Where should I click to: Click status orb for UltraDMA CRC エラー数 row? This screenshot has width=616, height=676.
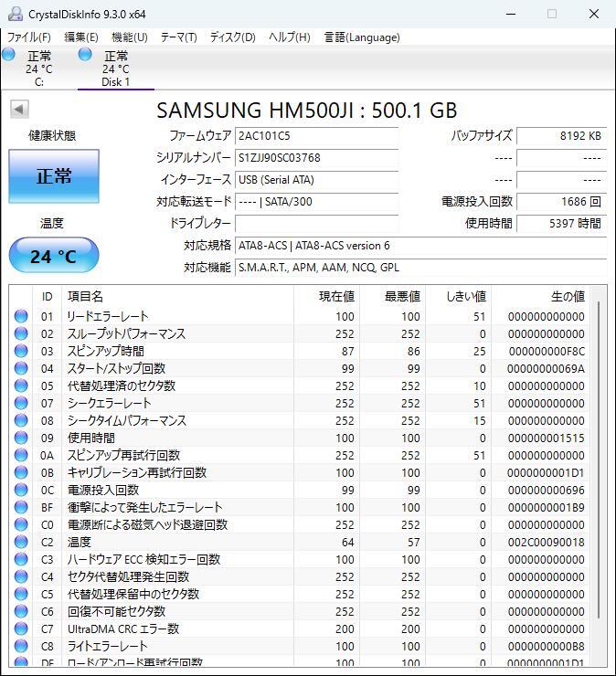[21, 628]
